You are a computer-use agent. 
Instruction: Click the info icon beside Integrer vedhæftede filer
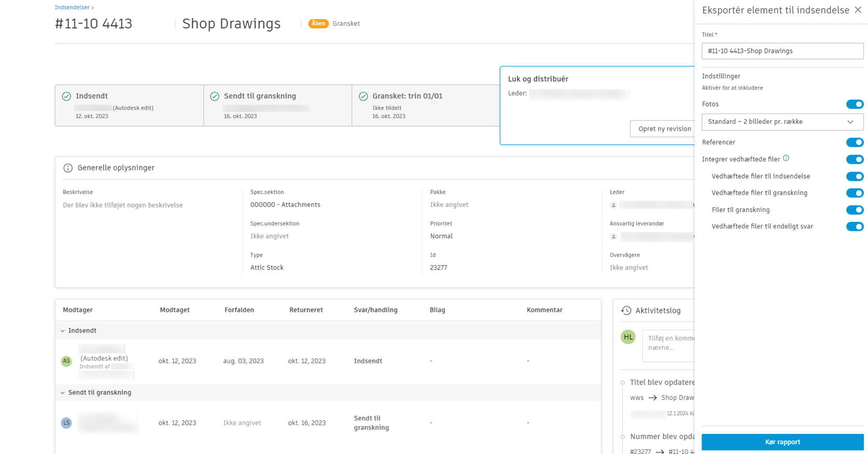point(786,159)
